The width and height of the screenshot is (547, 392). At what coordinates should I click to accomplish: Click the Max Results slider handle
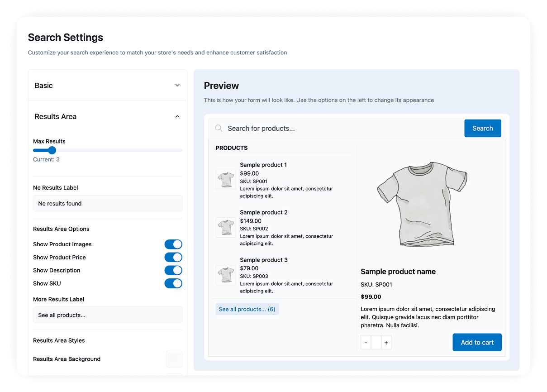click(x=52, y=150)
